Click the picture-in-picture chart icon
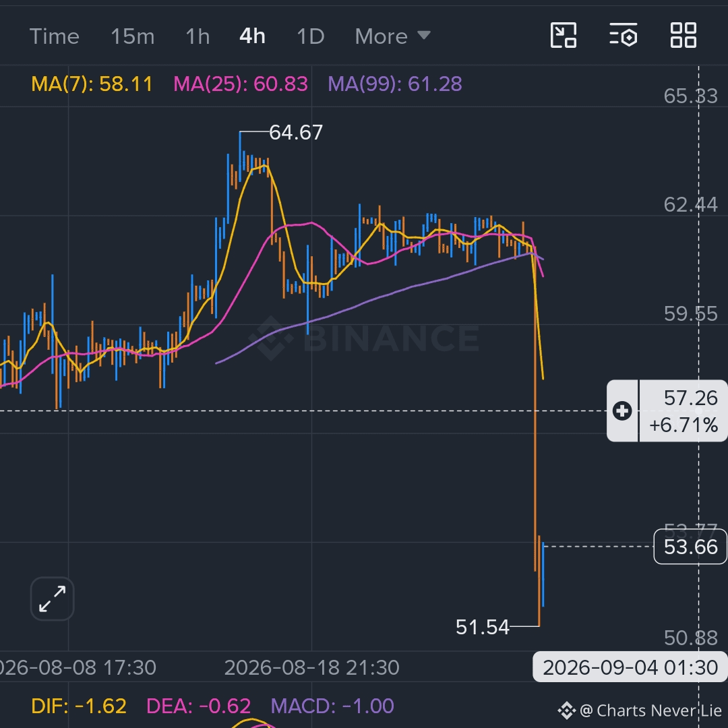 (x=563, y=35)
